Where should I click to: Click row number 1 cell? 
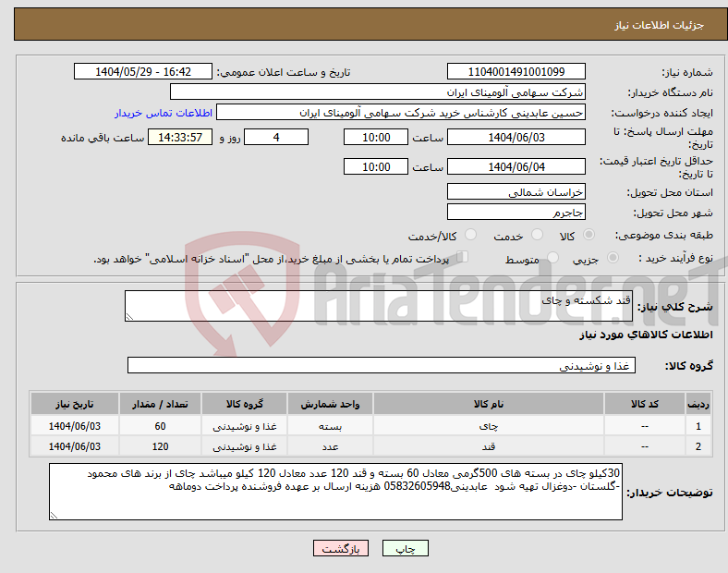(x=698, y=426)
